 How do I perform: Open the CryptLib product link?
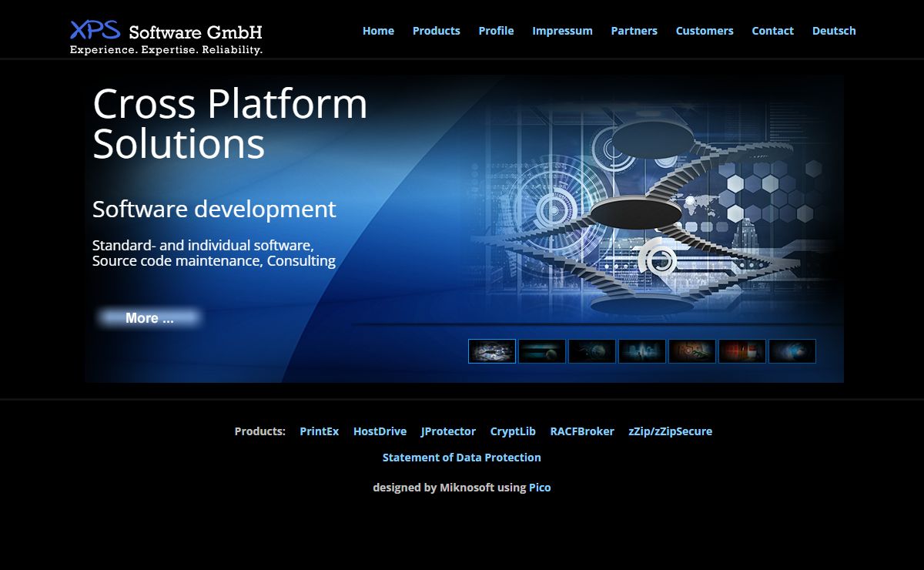coord(513,431)
